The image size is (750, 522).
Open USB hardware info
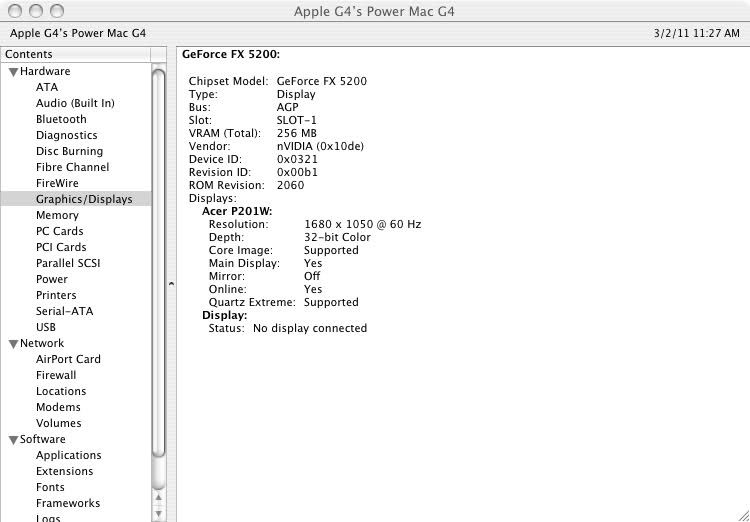pyautogui.click(x=45, y=327)
